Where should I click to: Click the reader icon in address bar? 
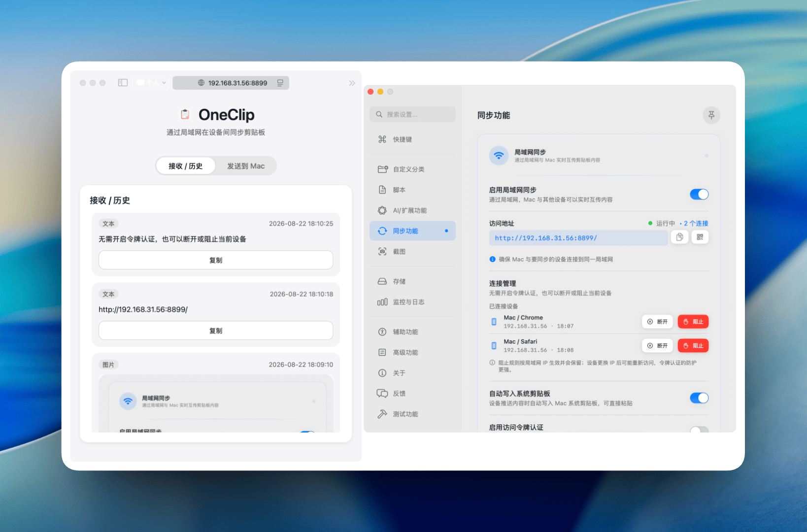(x=280, y=83)
